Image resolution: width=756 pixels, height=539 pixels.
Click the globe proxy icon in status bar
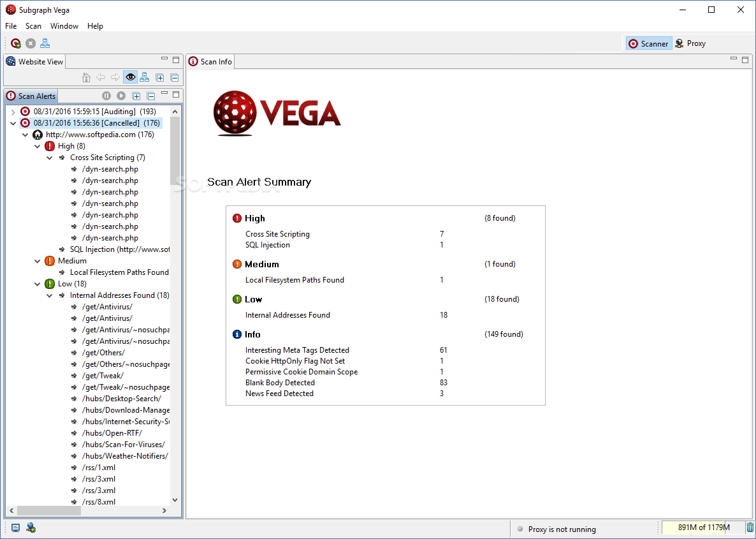pos(31,528)
